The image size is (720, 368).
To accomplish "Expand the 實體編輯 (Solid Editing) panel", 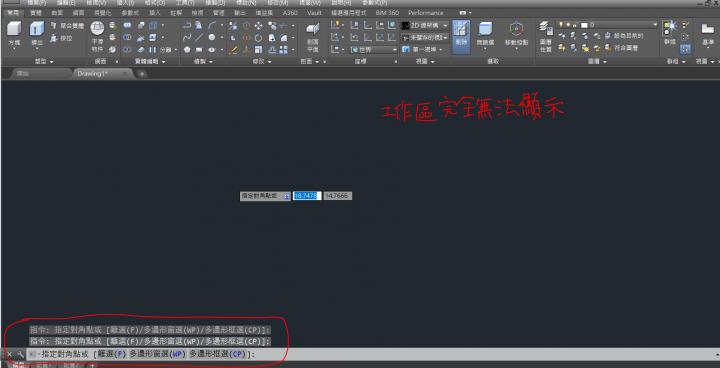I will click(x=150, y=62).
